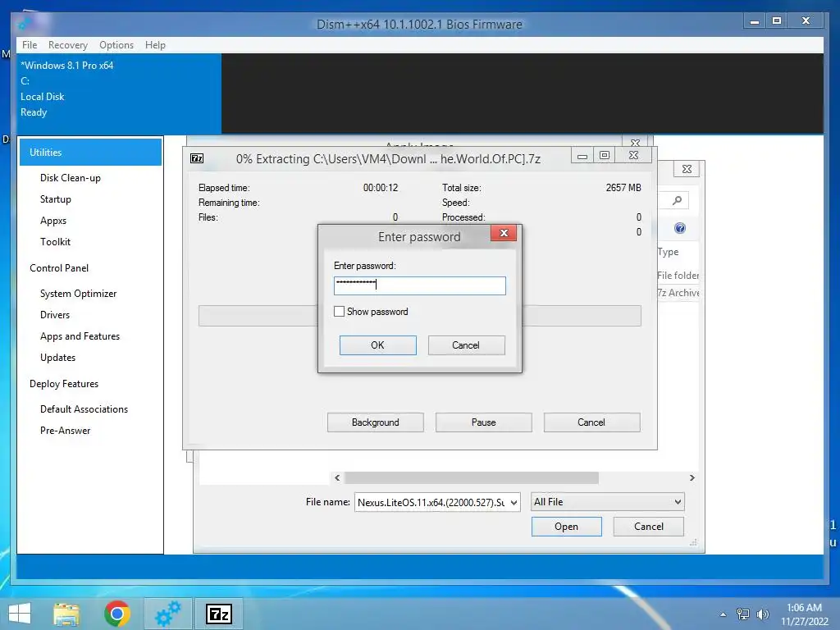Open the Pre-Answer section
Screen dimensions: 840x630
click(x=65, y=431)
